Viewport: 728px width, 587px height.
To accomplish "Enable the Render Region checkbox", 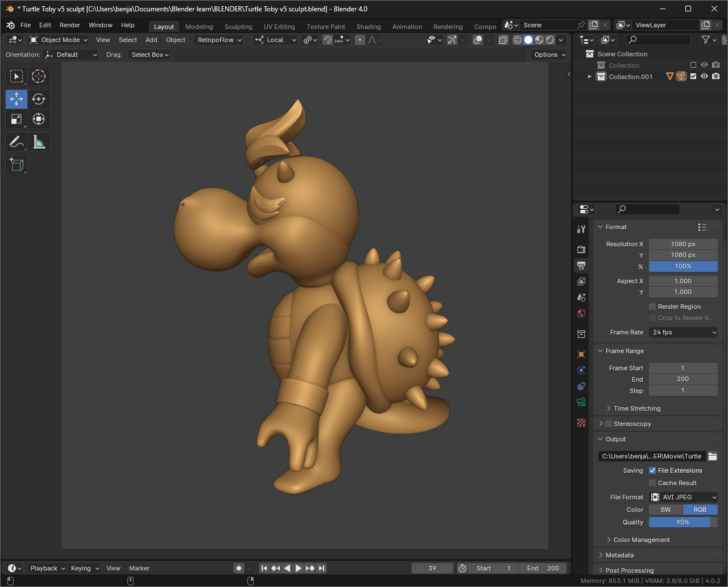I will click(x=652, y=307).
